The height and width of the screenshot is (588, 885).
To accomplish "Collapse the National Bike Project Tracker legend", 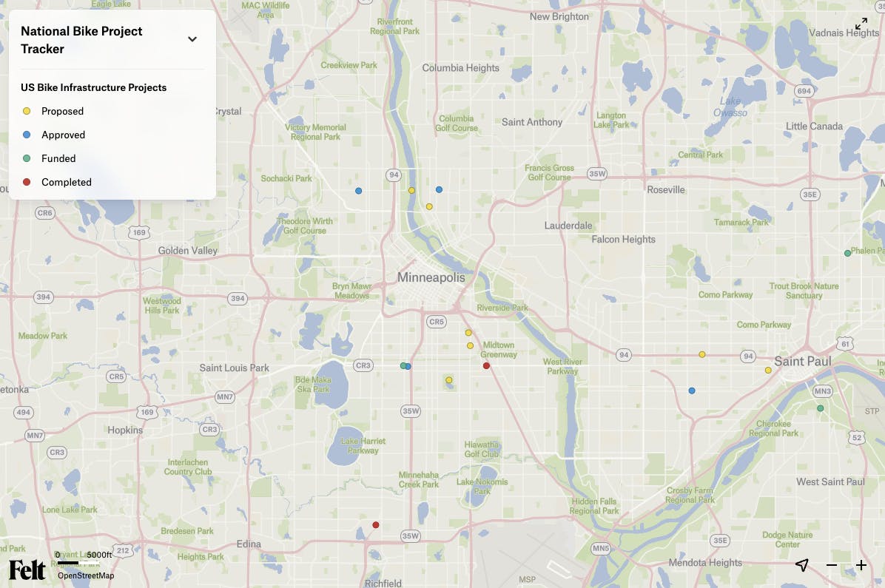I will coord(192,39).
